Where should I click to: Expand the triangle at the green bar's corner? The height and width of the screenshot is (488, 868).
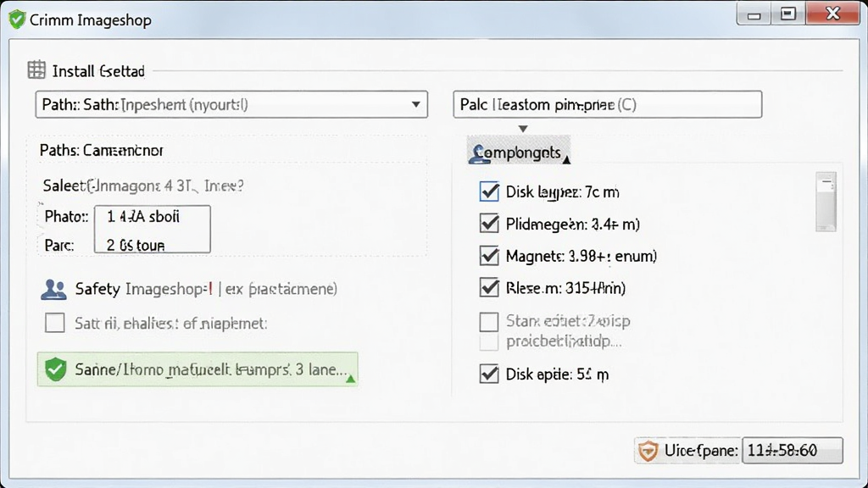click(x=350, y=379)
